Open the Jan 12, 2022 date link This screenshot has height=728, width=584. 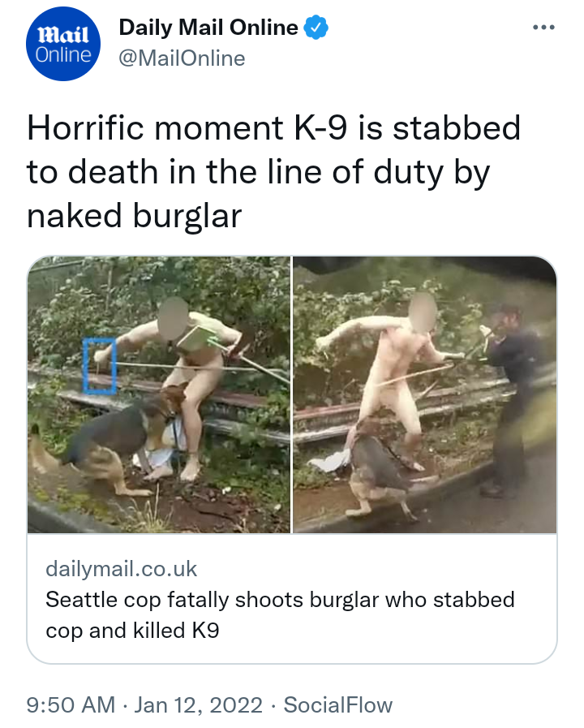point(199,704)
